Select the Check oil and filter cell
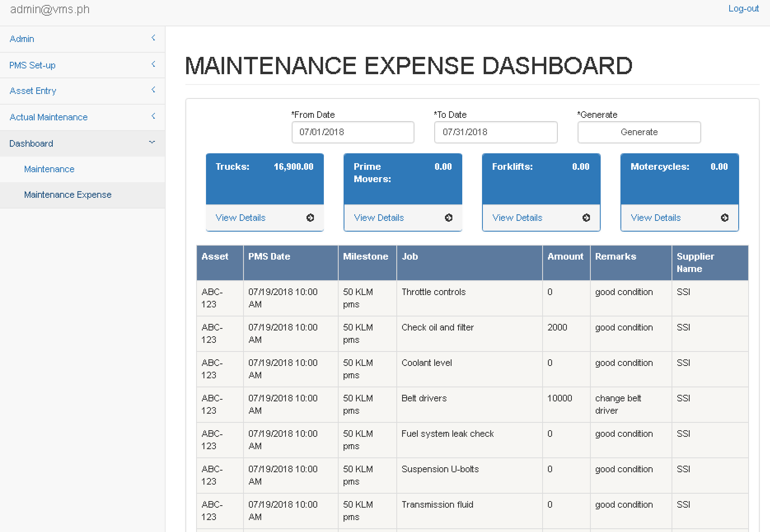The width and height of the screenshot is (770, 532). point(470,334)
